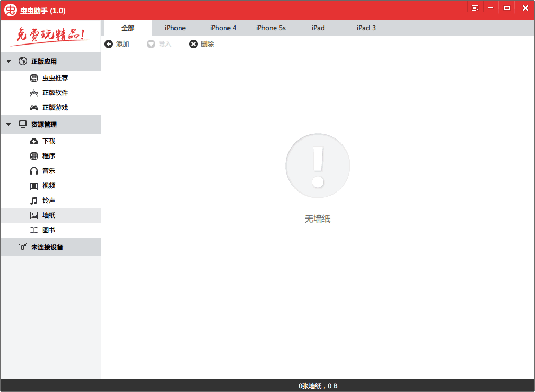Select the 正版游戏 gamepad icon
The image size is (535, 392).
[x=34, y=108]
